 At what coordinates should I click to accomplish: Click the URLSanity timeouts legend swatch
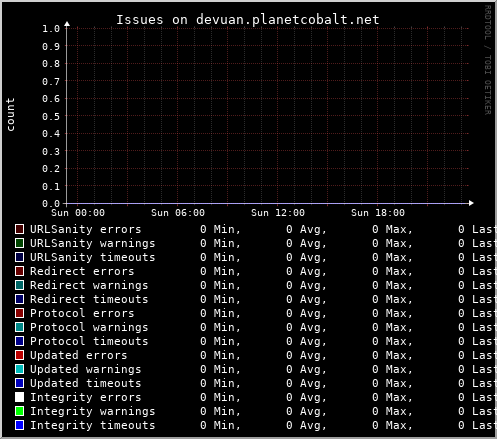click(19, 257)
